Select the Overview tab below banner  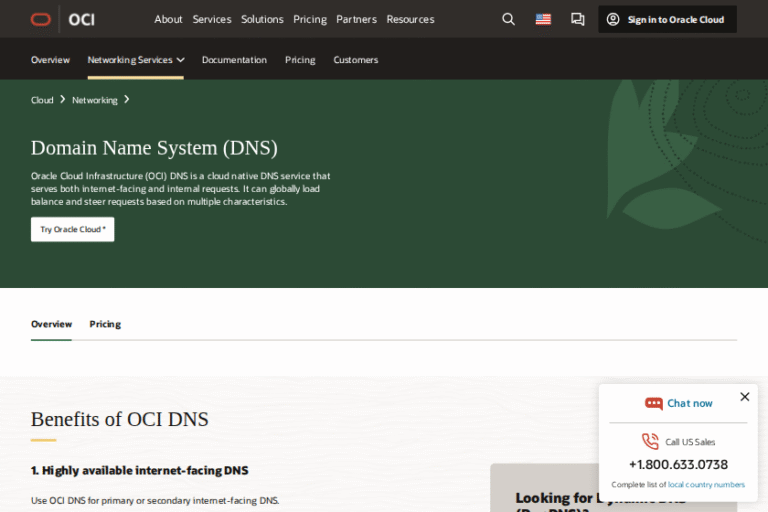(51, 324)
